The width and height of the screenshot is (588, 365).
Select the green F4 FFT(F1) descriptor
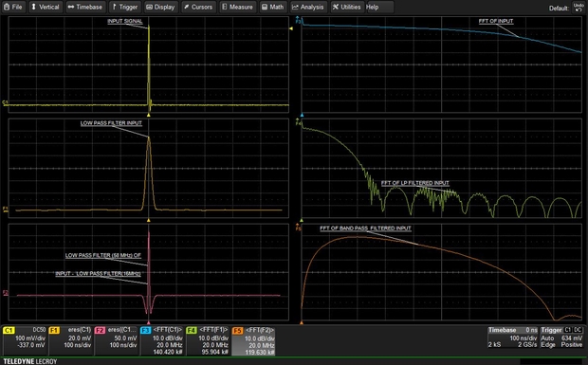pos(208,340)
